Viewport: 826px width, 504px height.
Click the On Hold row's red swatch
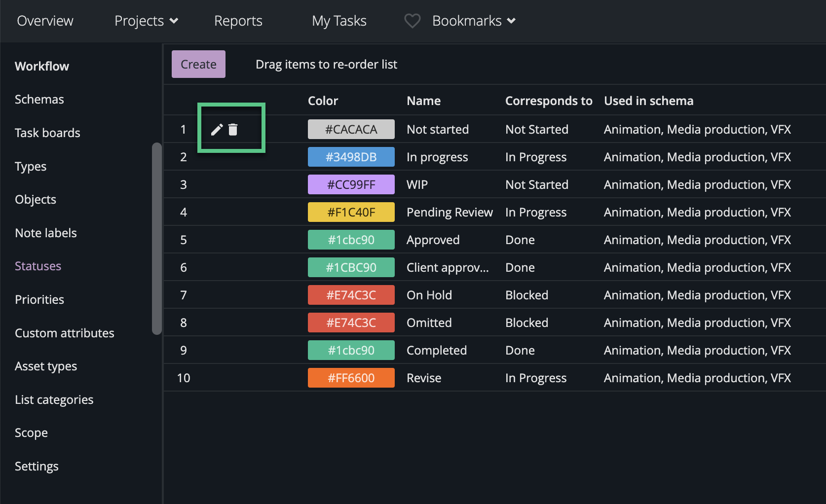(x=351, y=295)
